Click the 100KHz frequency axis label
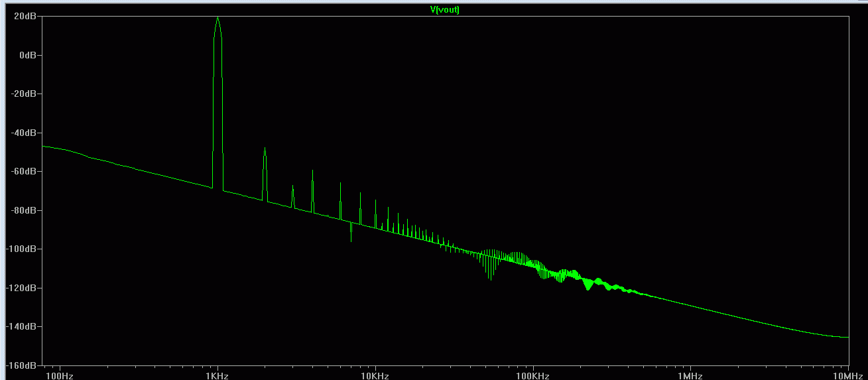This screenshot has width=868, height=380. (x=532, y=375)
